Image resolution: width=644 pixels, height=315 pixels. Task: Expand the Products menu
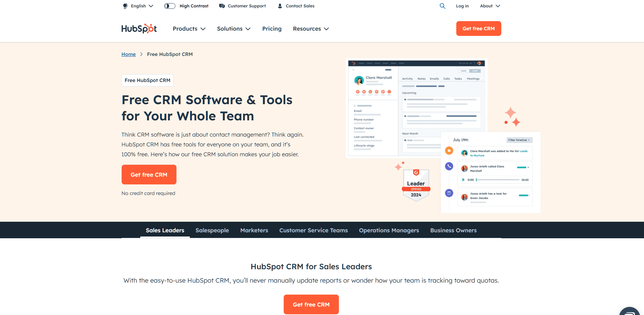click(189, 29)
